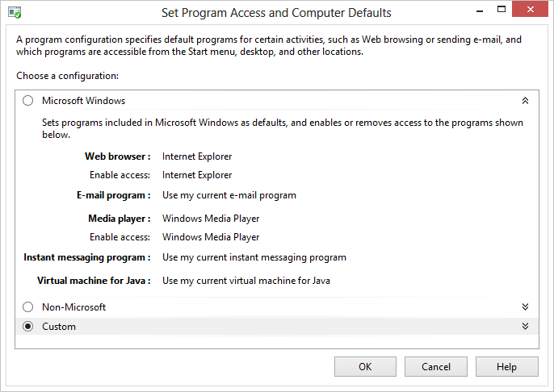Expand the Non-Microsoft section chevron
Image resolution: width=554 pixels, height=392 pixels.
(525, 307)
